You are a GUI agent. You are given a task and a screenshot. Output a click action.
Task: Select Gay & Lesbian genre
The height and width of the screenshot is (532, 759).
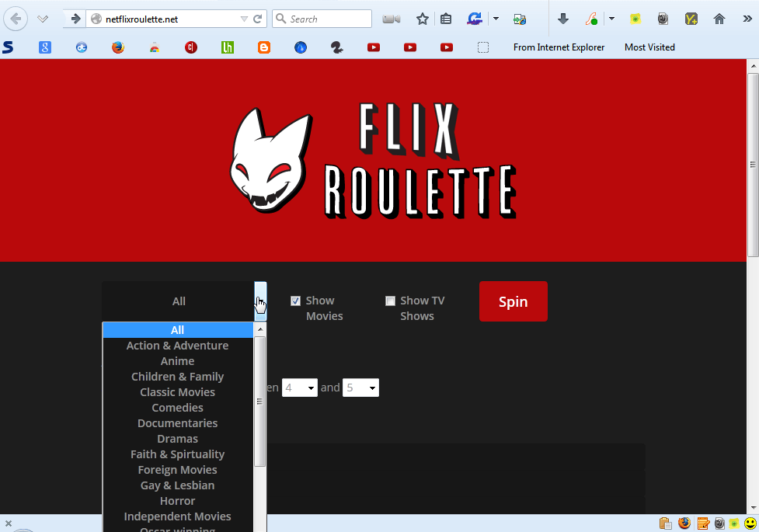click(x=178, y=485)
